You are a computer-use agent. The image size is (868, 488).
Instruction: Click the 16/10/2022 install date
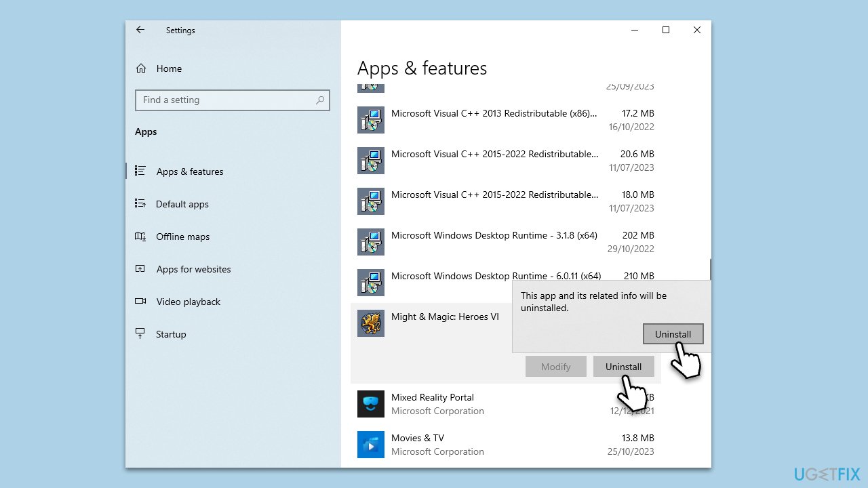(x=631, y=127)
